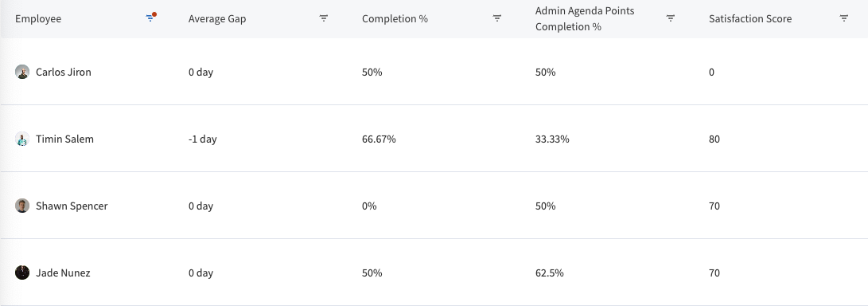
Task: Select the Shawn Spencer name
Action: 72,206
